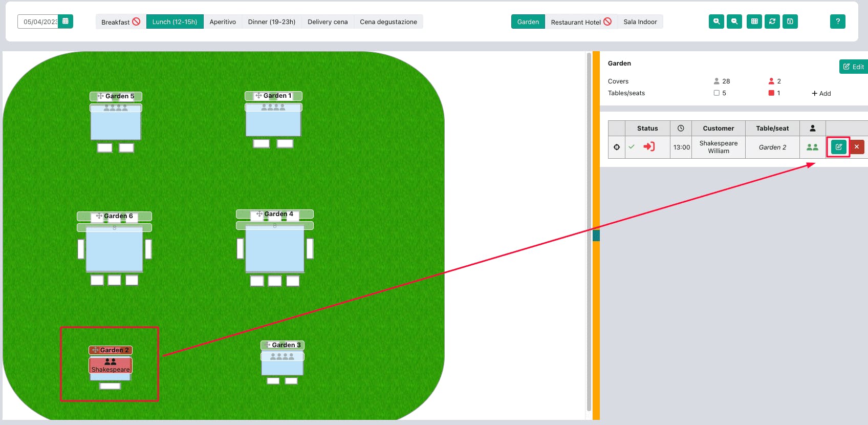
Task: Click the seats icon on Garden 5
Action: coord(116,108)
